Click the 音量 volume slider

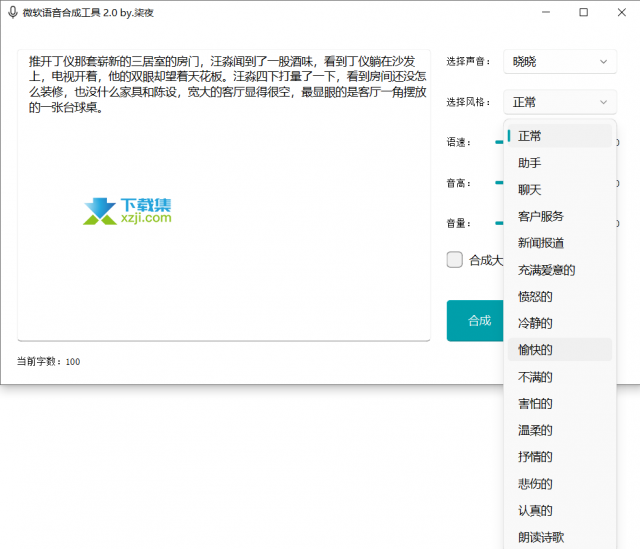coord(499,223)
